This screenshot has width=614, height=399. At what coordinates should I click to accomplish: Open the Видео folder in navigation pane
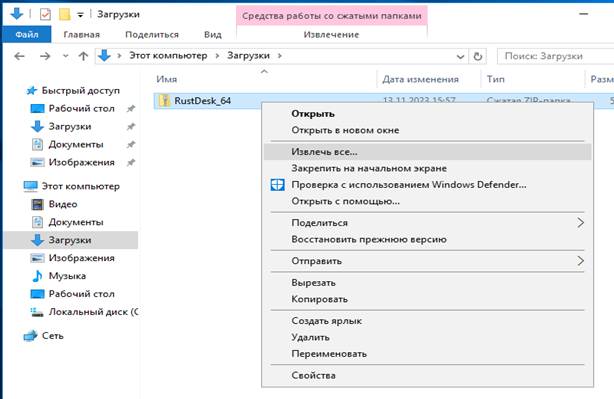point(63,204)
